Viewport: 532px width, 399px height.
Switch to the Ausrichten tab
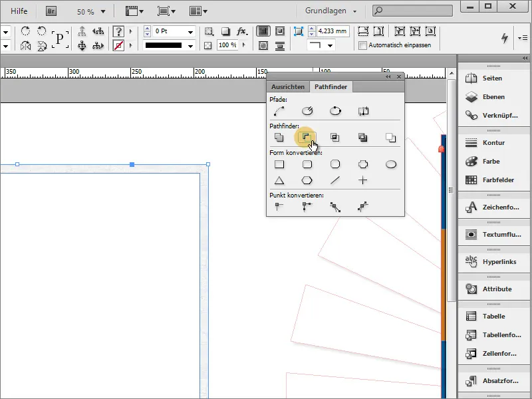point(288,87)
